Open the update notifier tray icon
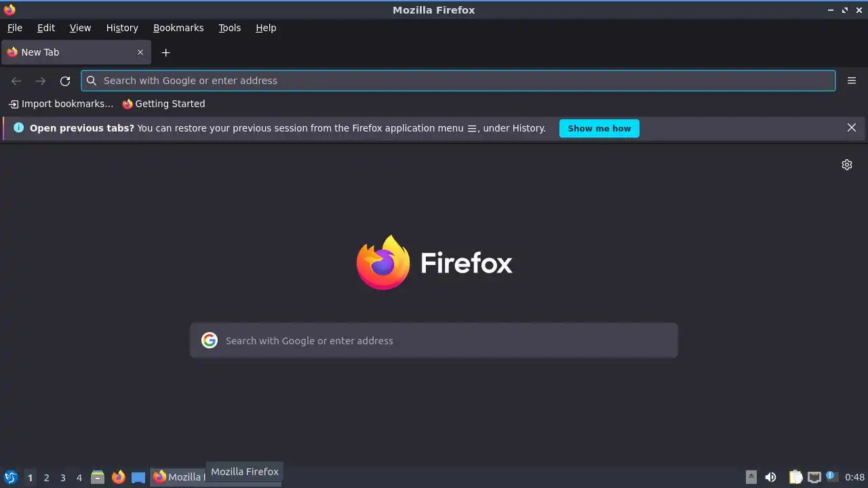Viewport: 868px width, 488px height. pos(832,476)
